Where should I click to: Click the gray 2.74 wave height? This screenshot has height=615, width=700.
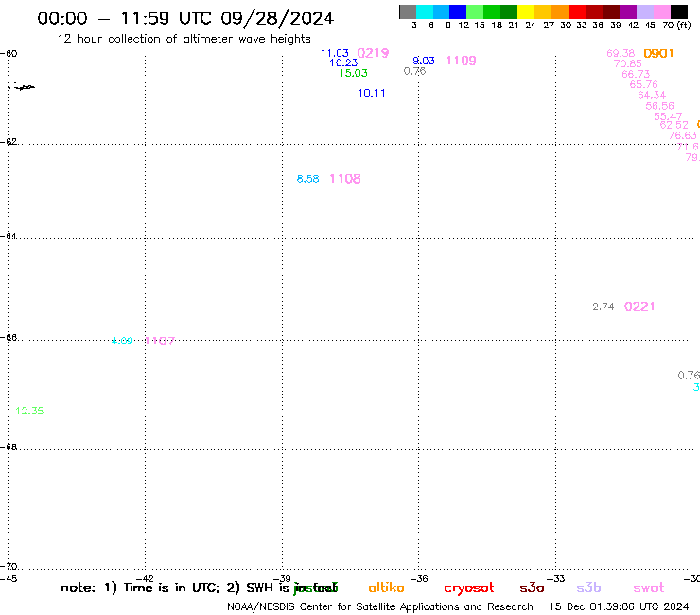[604, 307]
